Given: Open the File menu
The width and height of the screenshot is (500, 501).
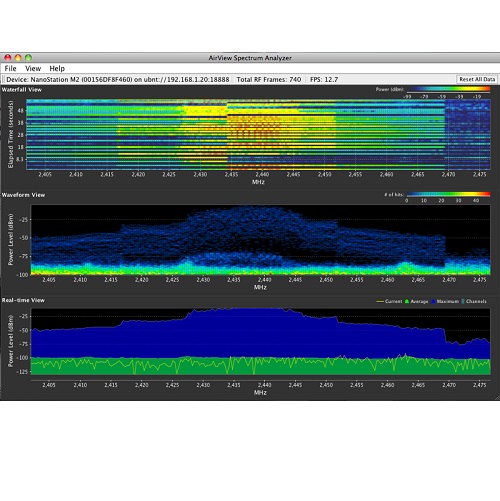Looking at the screenshot, I should (10, 68).
